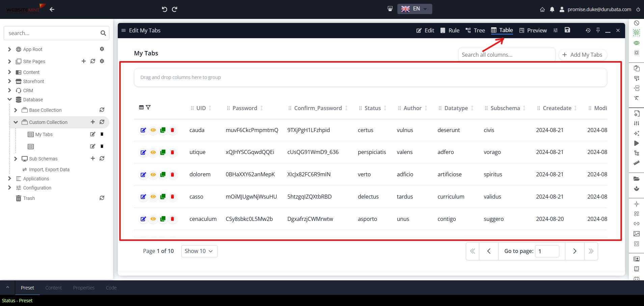View the casso row with eye icon

(x=153, y=197)
